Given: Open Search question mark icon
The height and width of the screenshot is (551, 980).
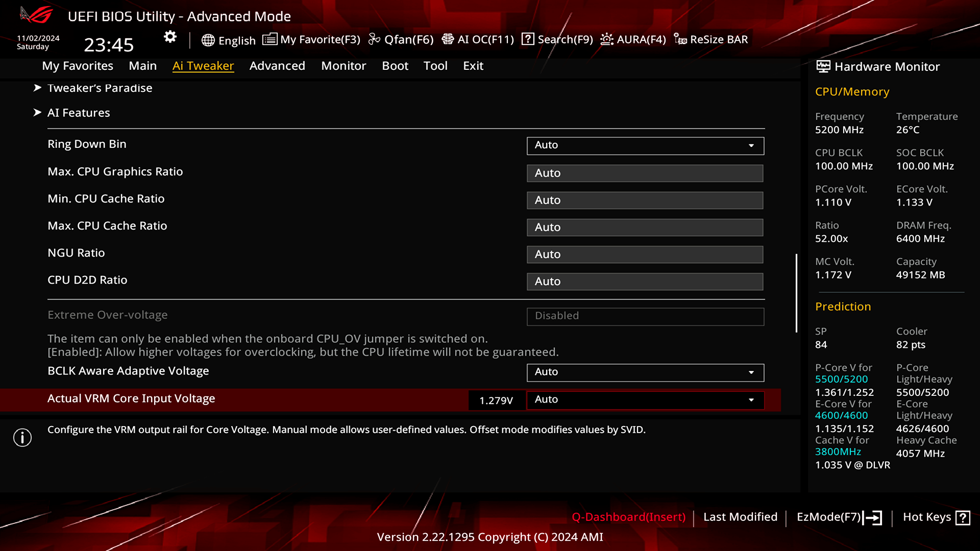Looking at the screenshot, I should point(528,39).
